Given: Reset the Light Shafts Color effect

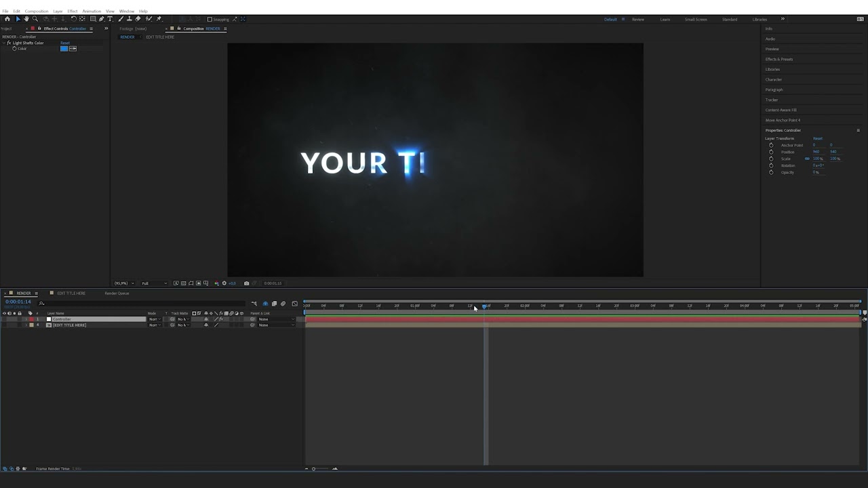Looking at the screenshot, I should pyautogui.click(x=65, y=43).
